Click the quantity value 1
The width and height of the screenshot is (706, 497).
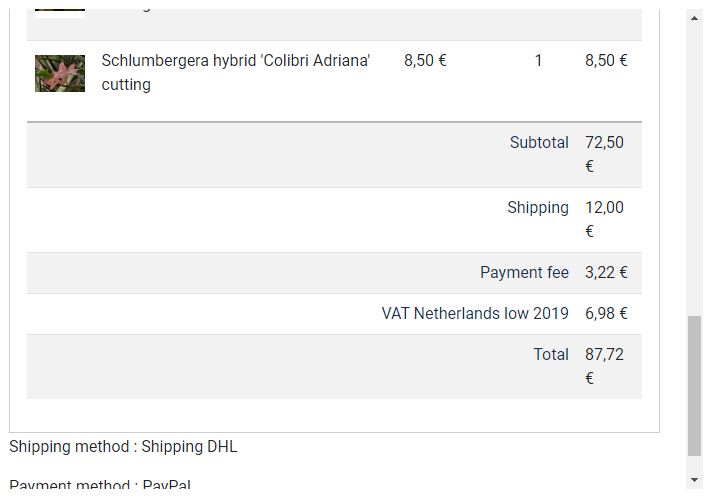[x=538, y=61]
